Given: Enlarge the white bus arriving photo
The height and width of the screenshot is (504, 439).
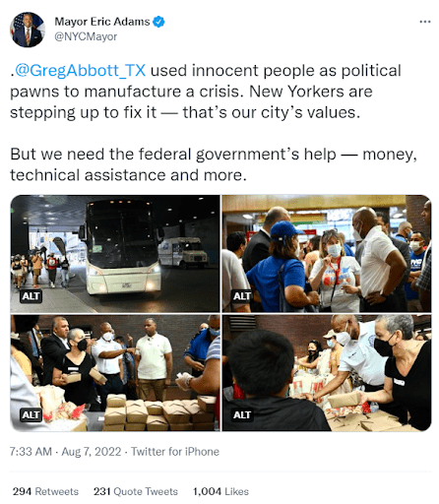Looking at the screenshot, I should coord(115,253).
